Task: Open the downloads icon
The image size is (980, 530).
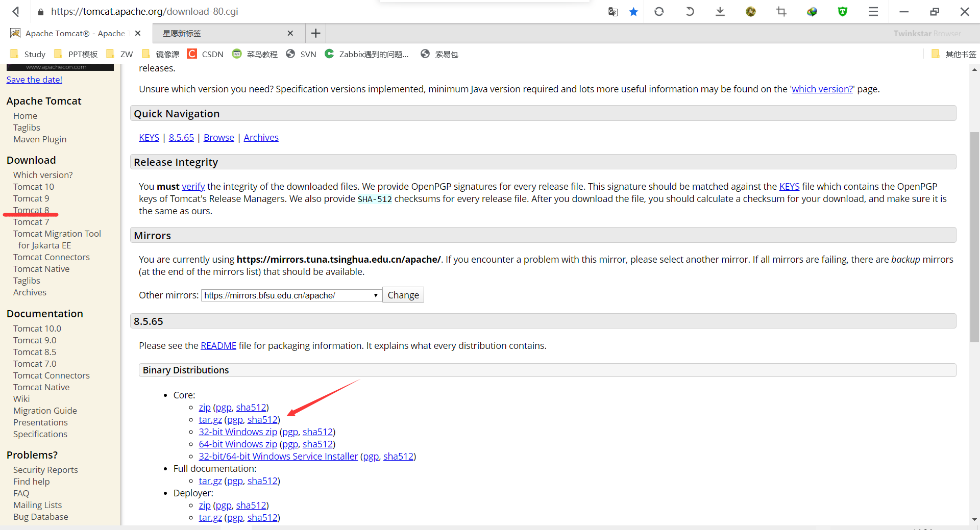Action: coord(720,11)
